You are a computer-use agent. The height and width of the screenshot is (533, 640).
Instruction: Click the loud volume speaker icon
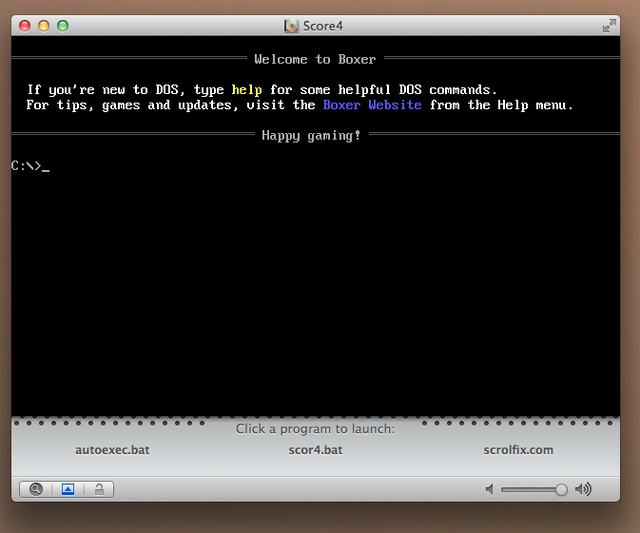(x=583, y=489)
